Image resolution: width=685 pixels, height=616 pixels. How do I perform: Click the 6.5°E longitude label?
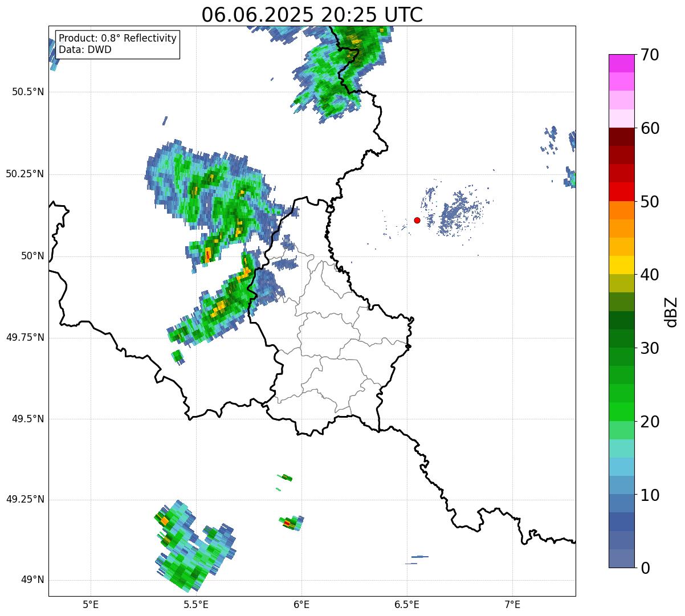coord(407,604)
